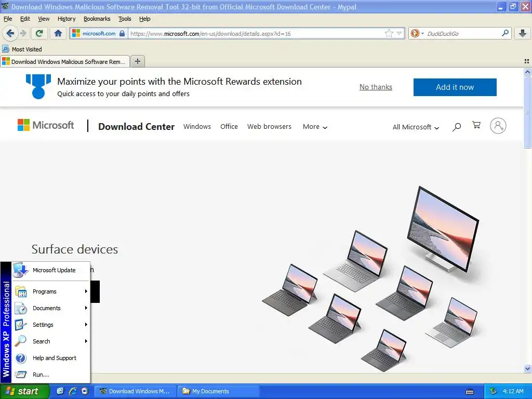Open the View menu
Image resolution: width=532 pixels, height=399 pixels.
click(x=44, y=19)
